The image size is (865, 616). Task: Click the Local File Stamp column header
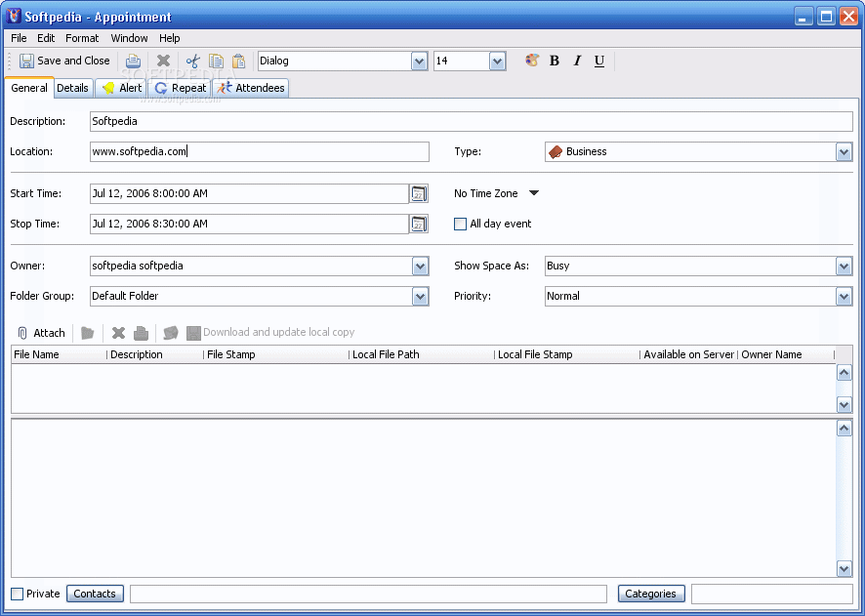tap(566, 354)
